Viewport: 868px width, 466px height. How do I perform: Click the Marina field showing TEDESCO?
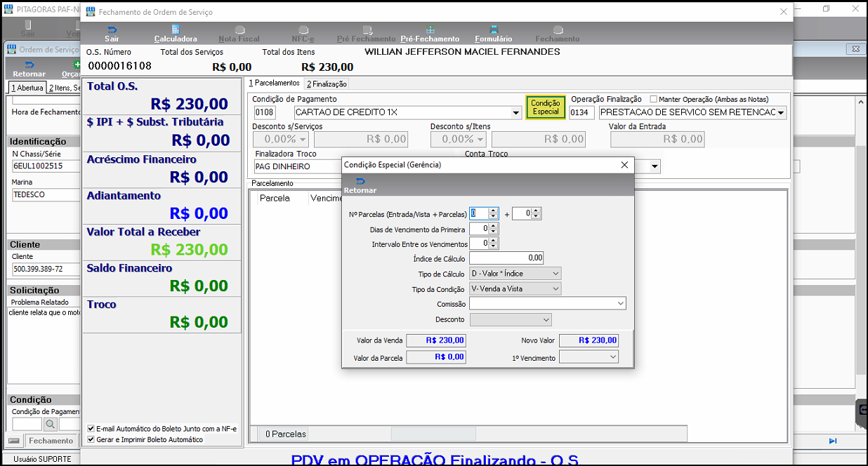click(46, 194)
